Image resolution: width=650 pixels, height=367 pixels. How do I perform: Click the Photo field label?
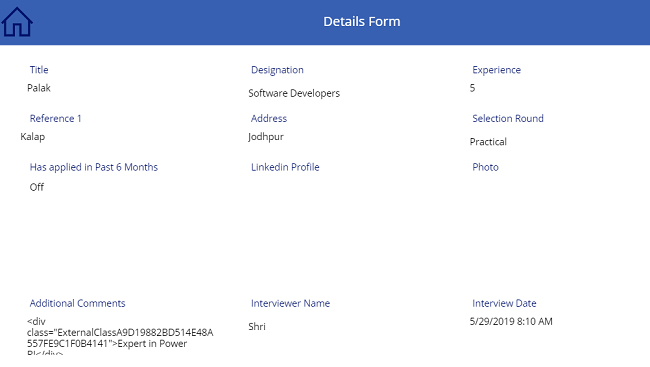485,167
